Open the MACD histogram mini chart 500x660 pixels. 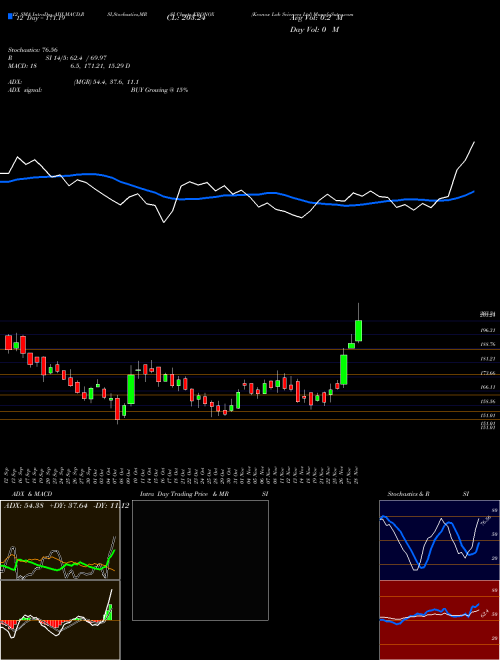[60, 620]
